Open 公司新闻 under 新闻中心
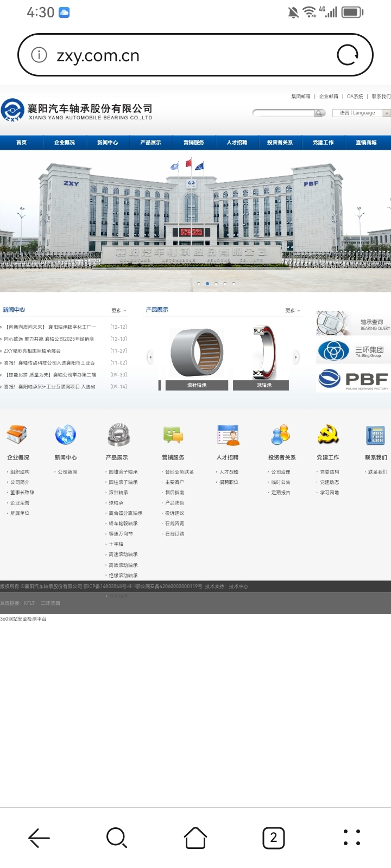Viewport: 391px width, 868px height. click(67, 472)
